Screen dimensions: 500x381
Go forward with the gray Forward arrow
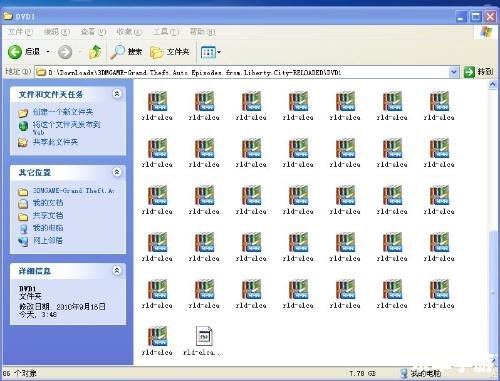65,52
